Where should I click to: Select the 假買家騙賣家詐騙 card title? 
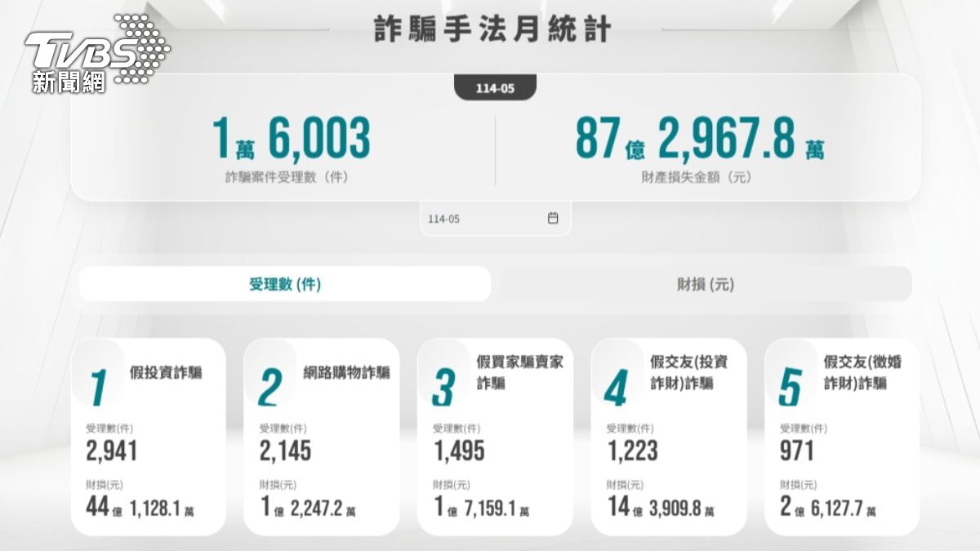(519, 372)
